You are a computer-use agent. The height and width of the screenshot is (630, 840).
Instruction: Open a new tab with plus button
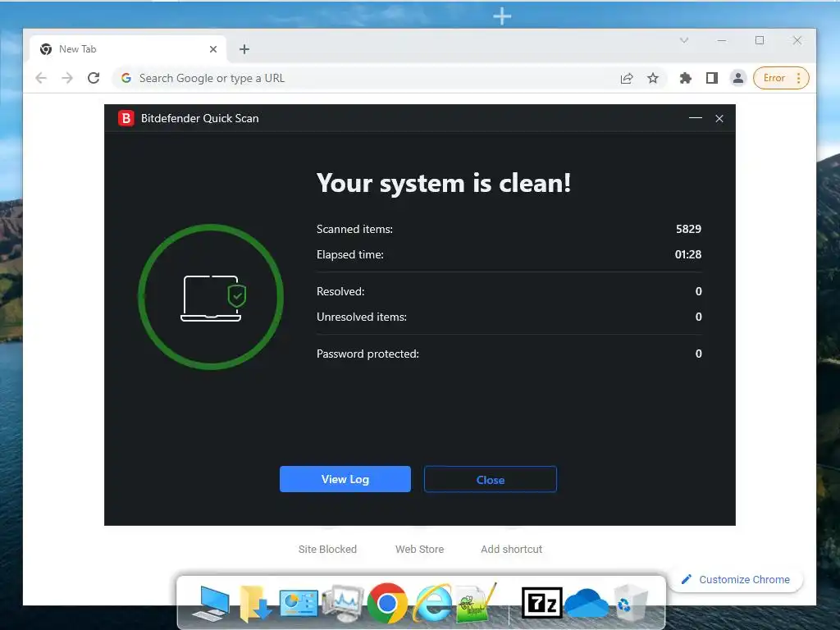click(244, 49)
